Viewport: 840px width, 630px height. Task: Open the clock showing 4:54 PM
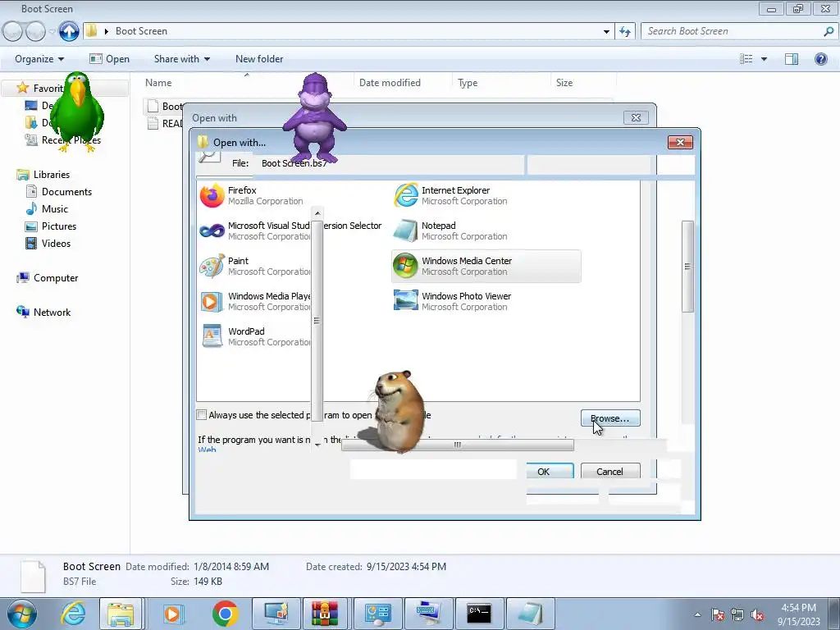(799, 614)
